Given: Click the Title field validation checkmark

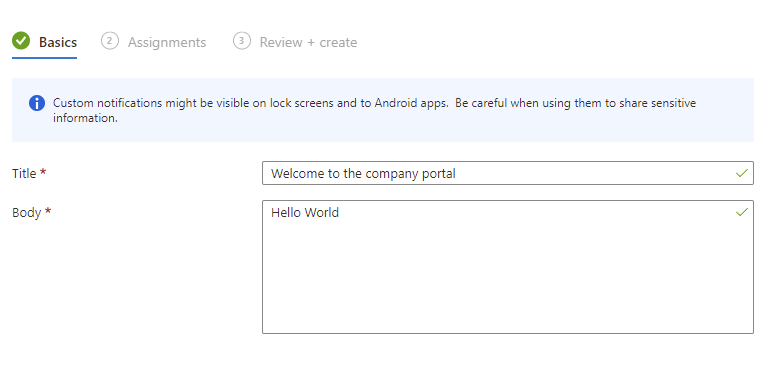Looking at the screenshot, I should [x=742, y=173].
